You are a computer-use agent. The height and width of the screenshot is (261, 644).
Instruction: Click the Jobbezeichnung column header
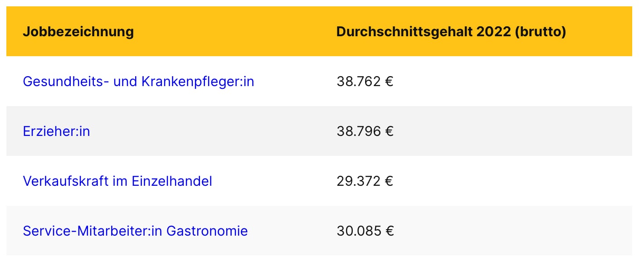[x=78, y=32]
